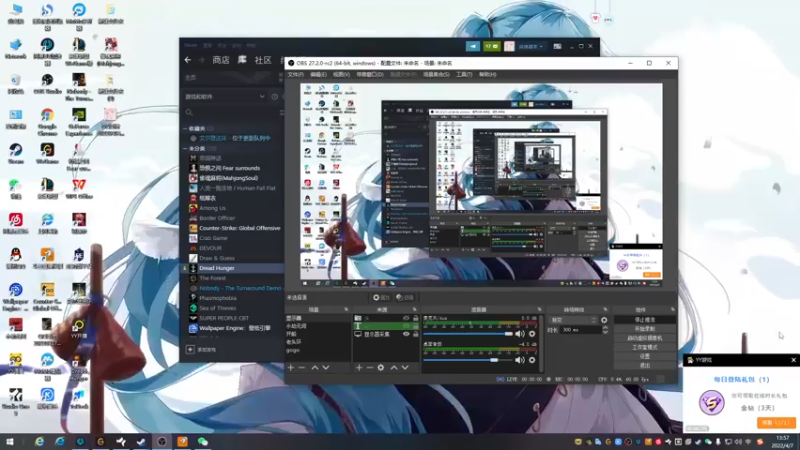Toggle the lock on the 显示器采集 source
The width and height of the screenshot is (800, 450).
tap(416, 334)
